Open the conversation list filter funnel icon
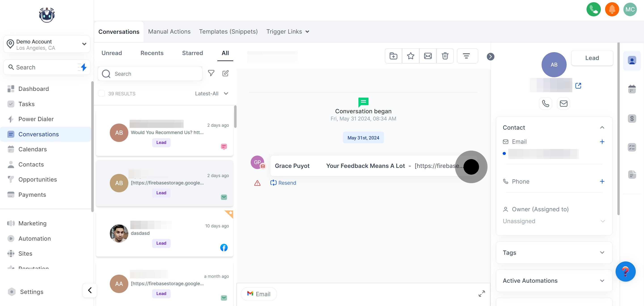The image size is (644, 306). [211, 73]
